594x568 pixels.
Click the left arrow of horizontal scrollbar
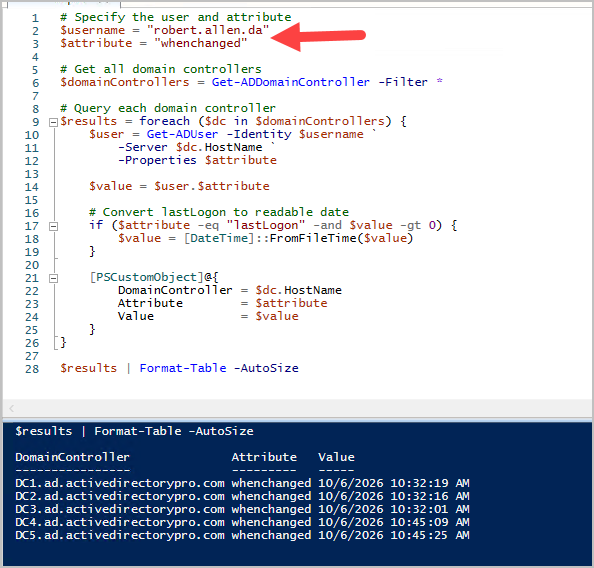click(11, 408)
